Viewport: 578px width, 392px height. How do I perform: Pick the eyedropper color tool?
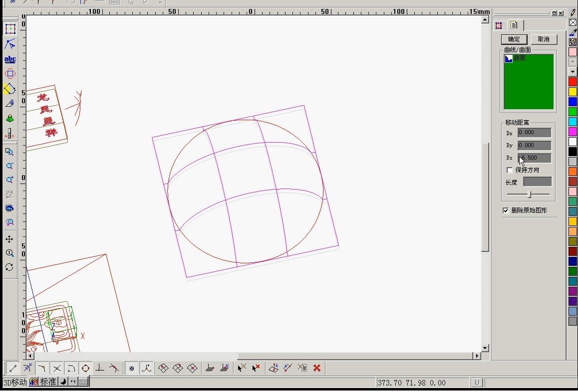[x=573, y=32]
